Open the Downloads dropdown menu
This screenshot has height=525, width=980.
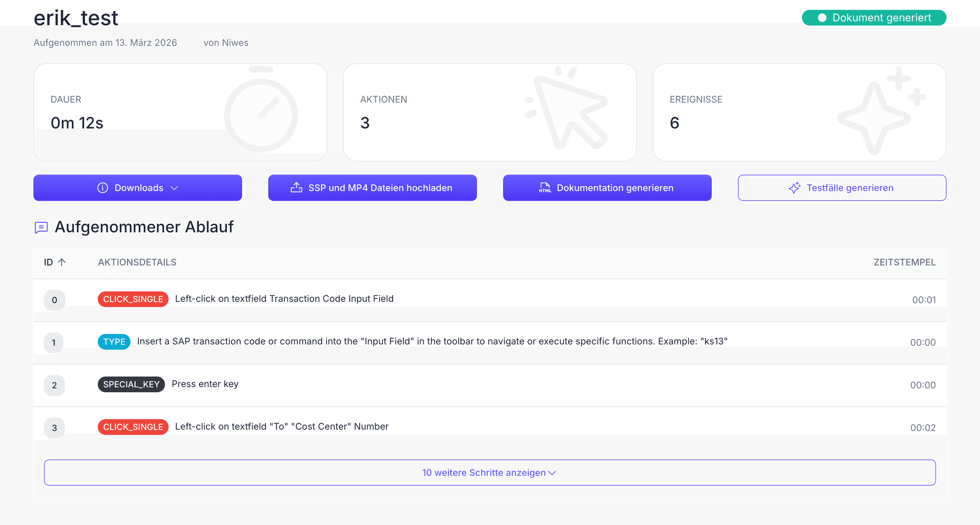138,187
